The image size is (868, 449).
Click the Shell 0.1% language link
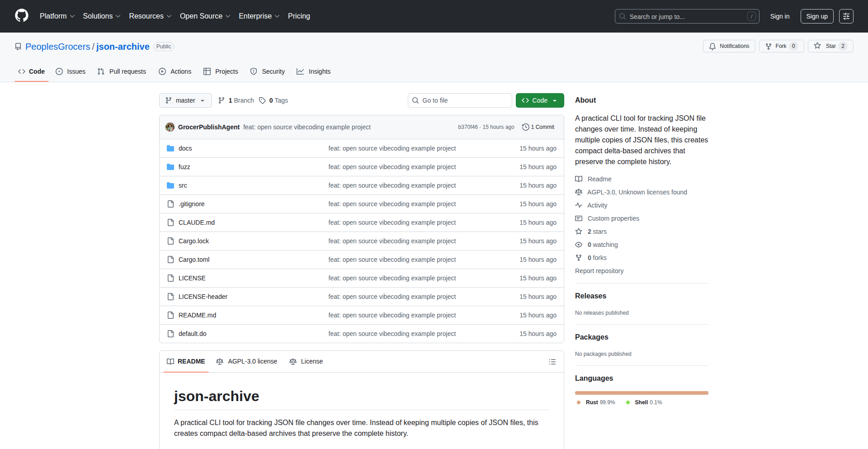pos(644,402)
